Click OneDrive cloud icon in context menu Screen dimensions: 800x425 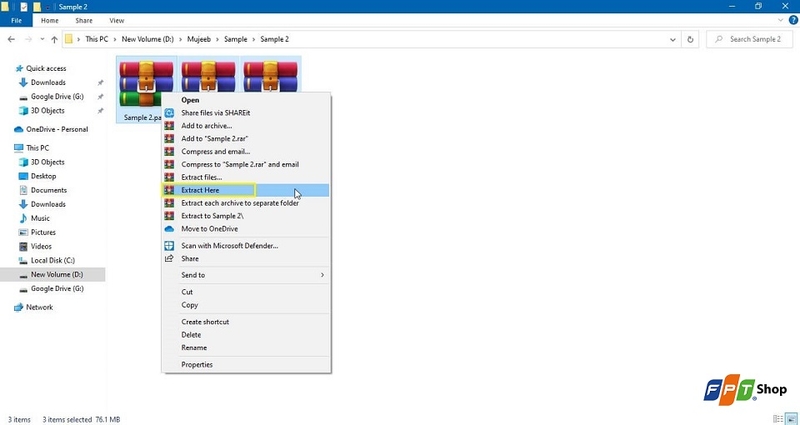[x=169, y=229]
